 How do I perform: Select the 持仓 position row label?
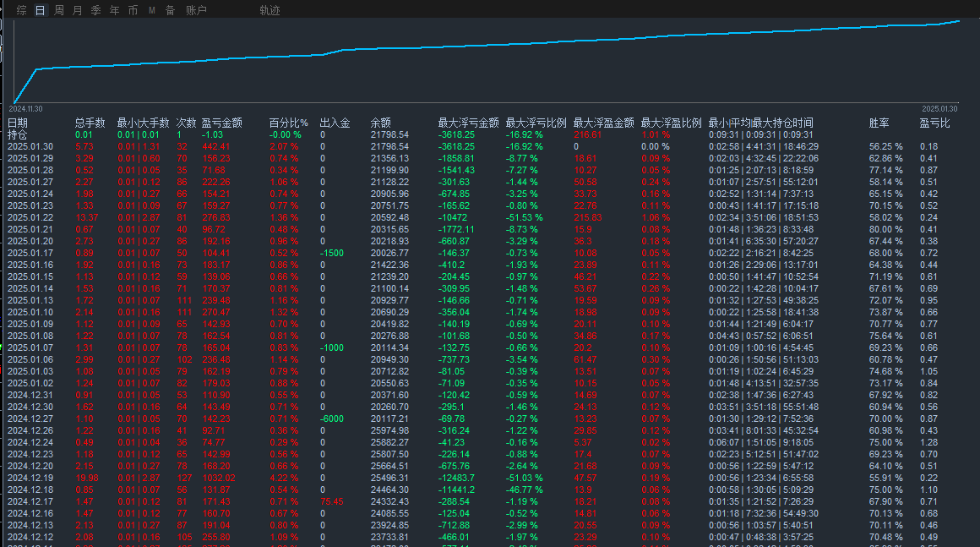[18, 134]
